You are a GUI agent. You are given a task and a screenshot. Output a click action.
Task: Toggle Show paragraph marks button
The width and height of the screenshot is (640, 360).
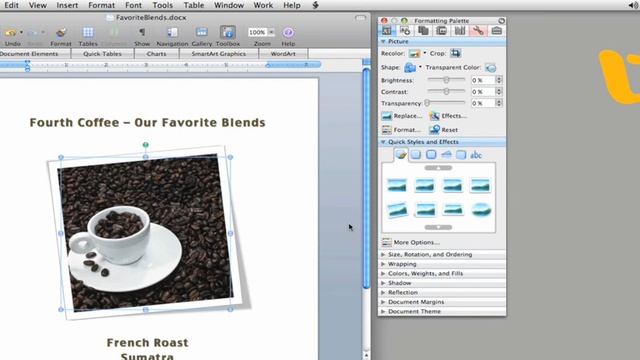142,32
